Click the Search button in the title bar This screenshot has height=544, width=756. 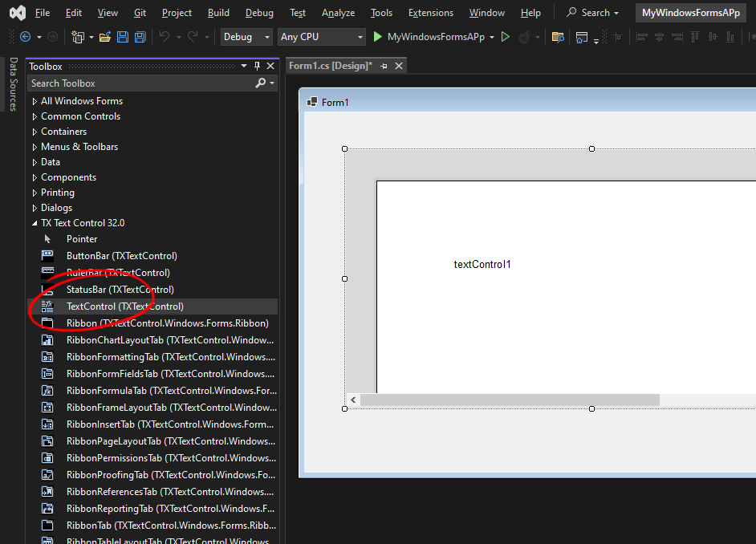click(592, 13)
